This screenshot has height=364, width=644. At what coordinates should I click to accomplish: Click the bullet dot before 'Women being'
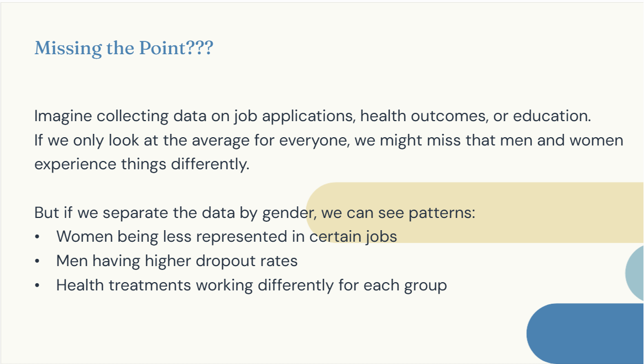[38, 237]
